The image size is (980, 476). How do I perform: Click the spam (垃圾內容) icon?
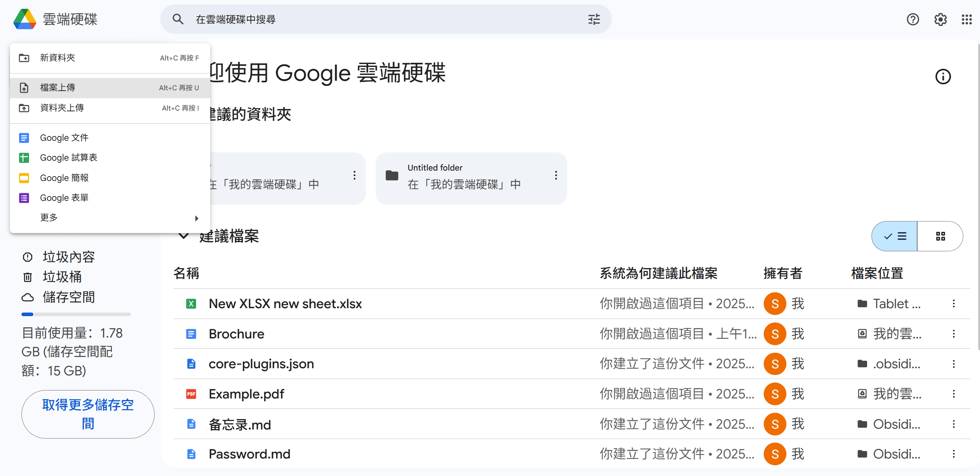pyautogui.click(x=27, y=257)
